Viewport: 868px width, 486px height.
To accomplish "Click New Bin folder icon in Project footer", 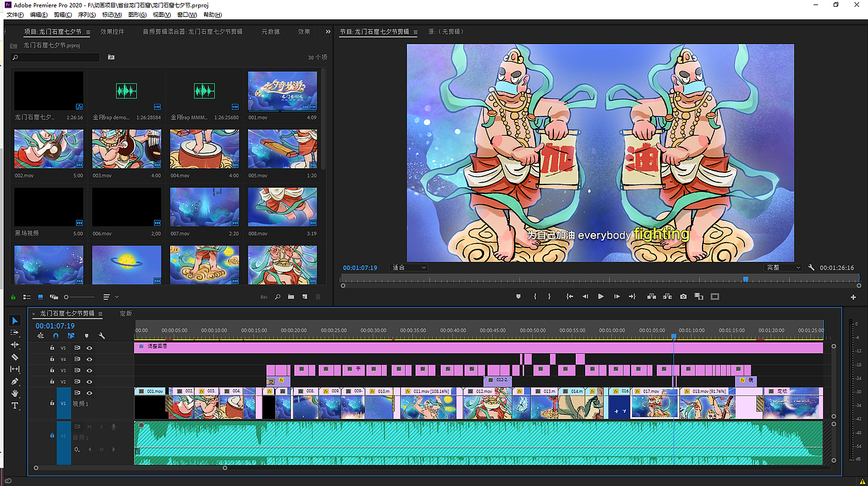I will pyautogui.click(x=291, y=297).
